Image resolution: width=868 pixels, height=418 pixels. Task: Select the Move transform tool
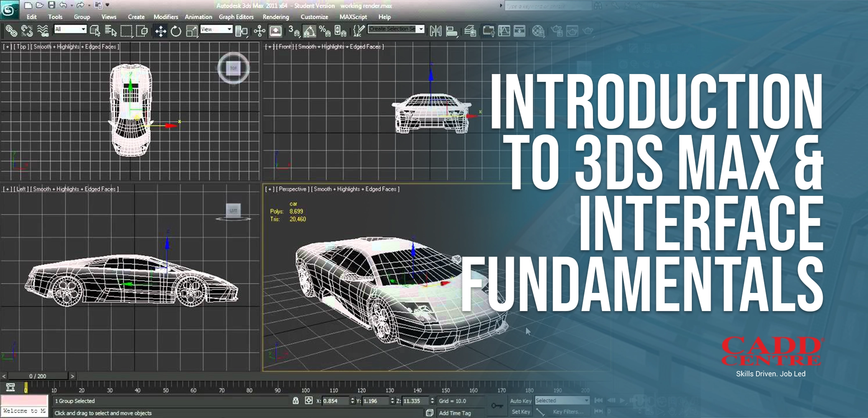click(x=160, y=31)
